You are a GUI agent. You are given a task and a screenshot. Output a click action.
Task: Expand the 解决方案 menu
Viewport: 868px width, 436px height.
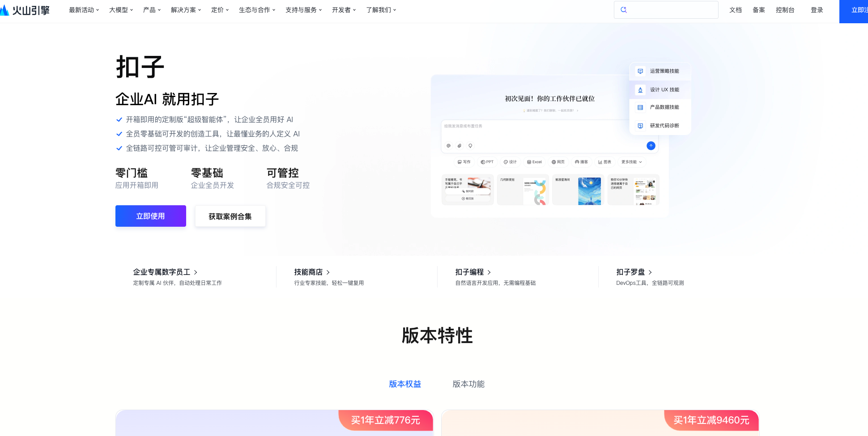point(186,10)
